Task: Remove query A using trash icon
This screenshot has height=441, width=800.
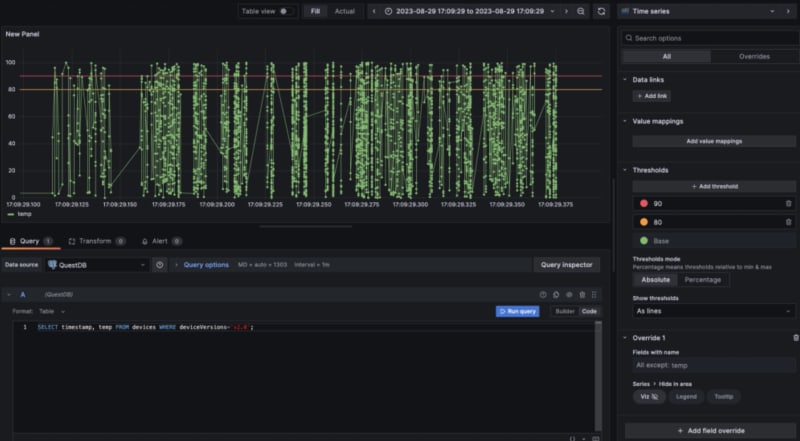Action: coord(582,295)
